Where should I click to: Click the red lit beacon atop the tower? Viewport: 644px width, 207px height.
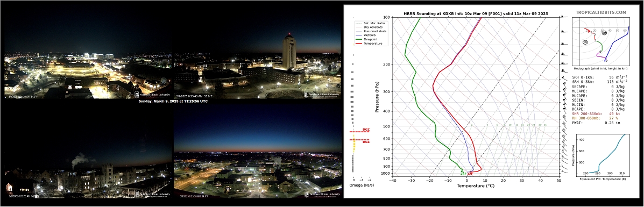[x=289, y=34]
